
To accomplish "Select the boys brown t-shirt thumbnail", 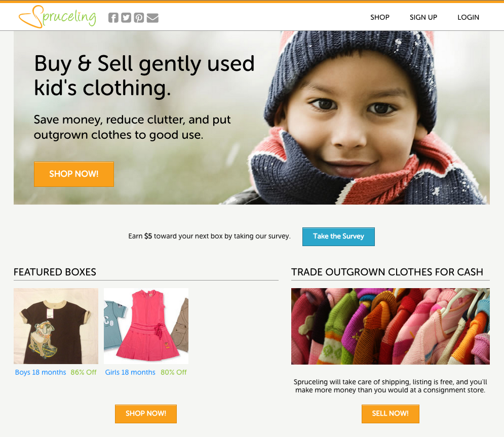I will tap(56, 326).
